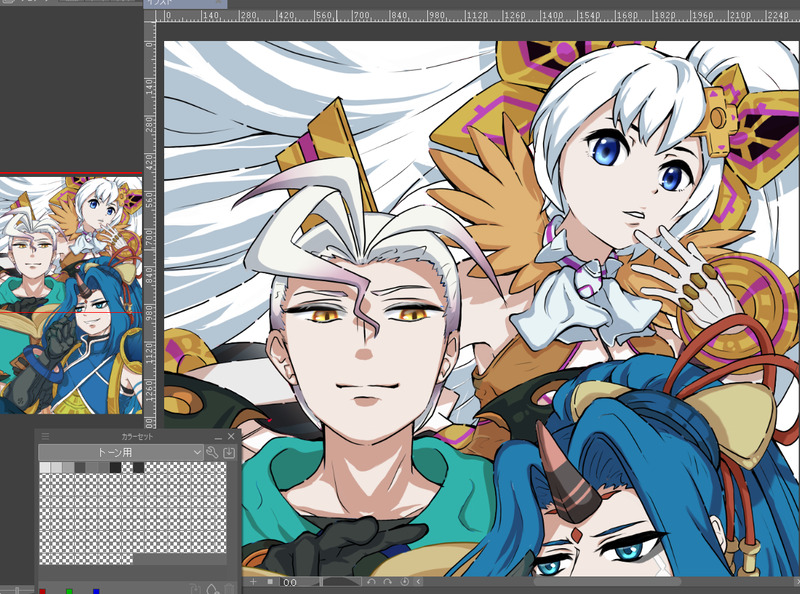The width and height of the screenshot is (800, 594).
Task: Click the rotate left arrow icon
Action: point(371,582)
